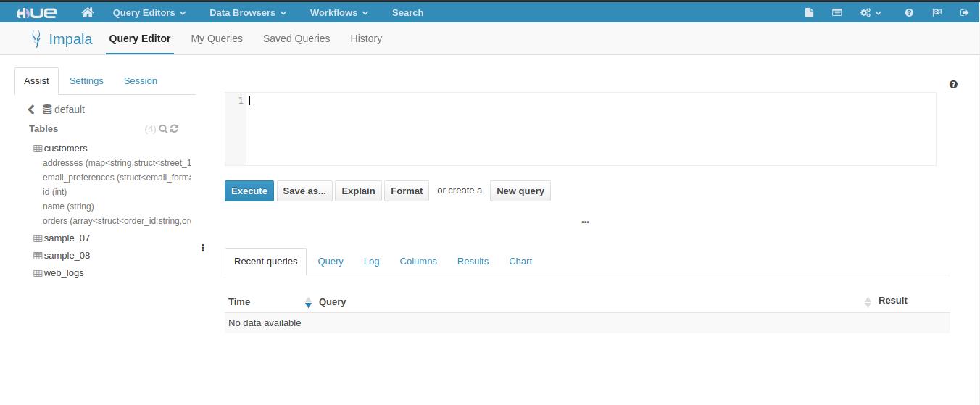Click the Hue logo

coord(36,12)
